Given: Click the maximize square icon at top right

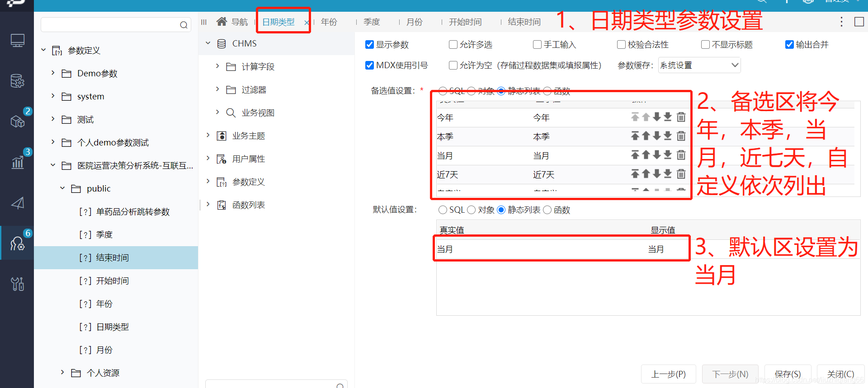Looking at the screenshot, I should click(859, 22).
